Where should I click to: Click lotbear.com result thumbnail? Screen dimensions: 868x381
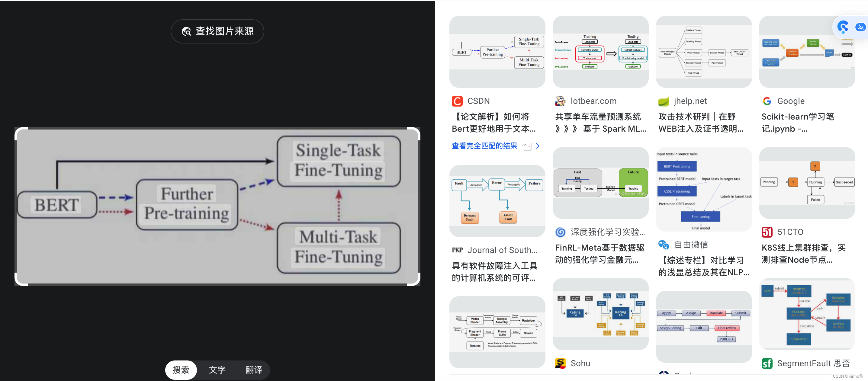(601, 53)
